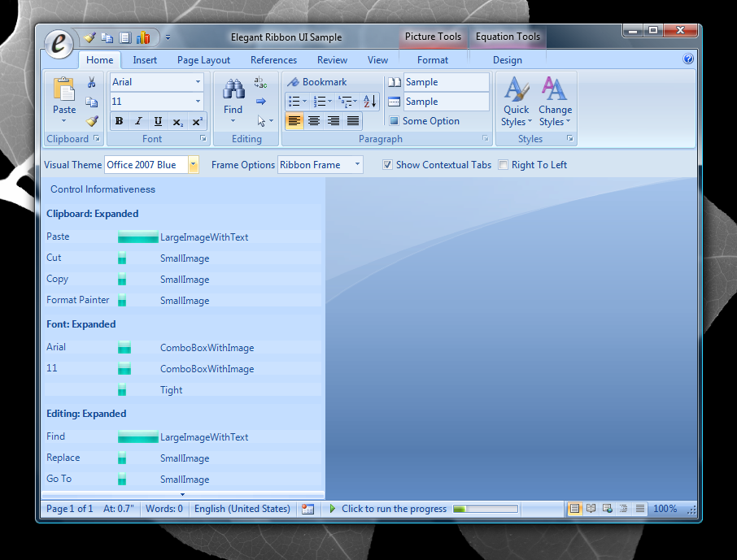The width and height of the screenshot is (737, 560).
Task: Switch to Full Screen Reading view icon
Action: (x=591, y=508)
